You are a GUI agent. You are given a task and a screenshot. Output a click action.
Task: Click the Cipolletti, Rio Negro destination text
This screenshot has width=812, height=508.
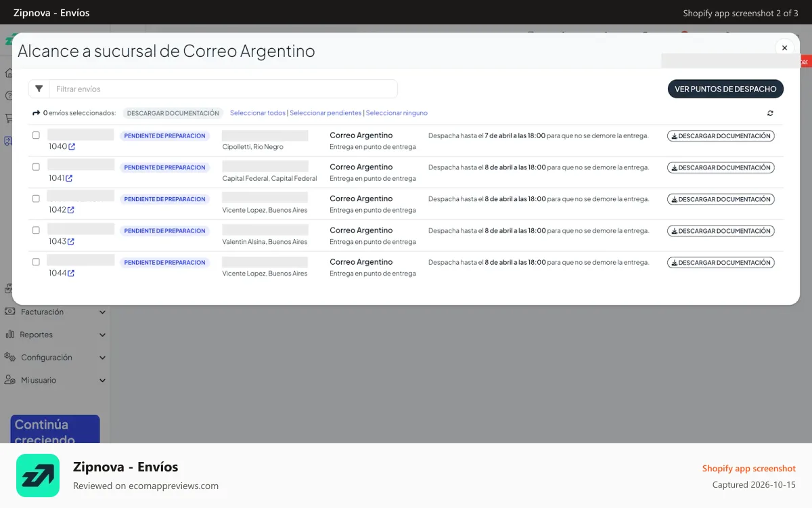point(253,147)
